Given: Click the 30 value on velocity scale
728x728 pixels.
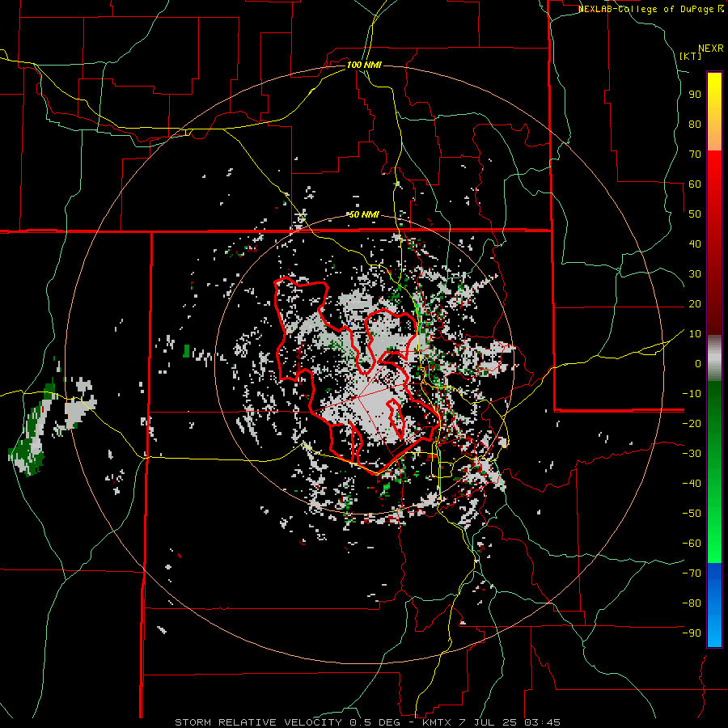Looking at the screenshot, I should [695, 274].
